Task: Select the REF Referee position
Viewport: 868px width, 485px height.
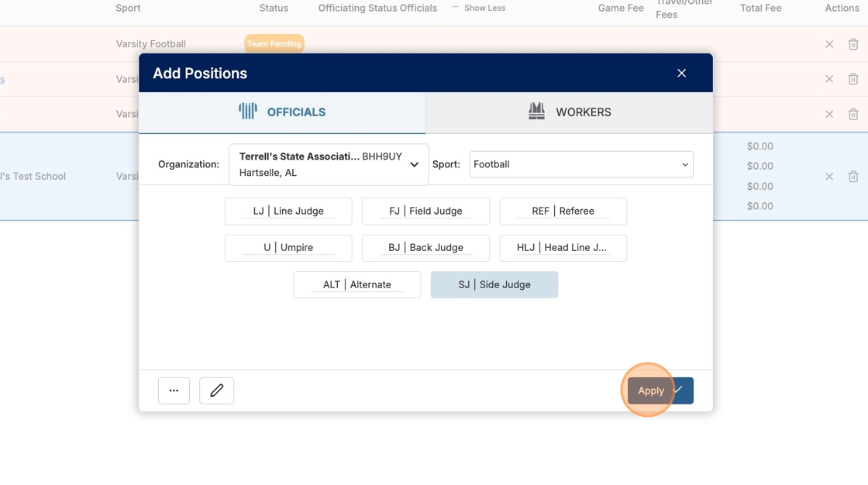Action: (563, 211)
